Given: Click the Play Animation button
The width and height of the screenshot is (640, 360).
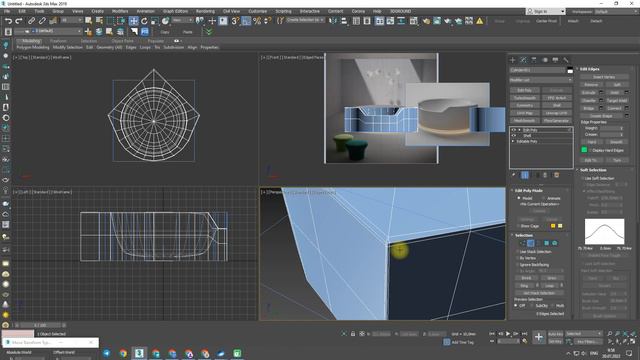Looking at the screenshot, I should coord(508,334).
